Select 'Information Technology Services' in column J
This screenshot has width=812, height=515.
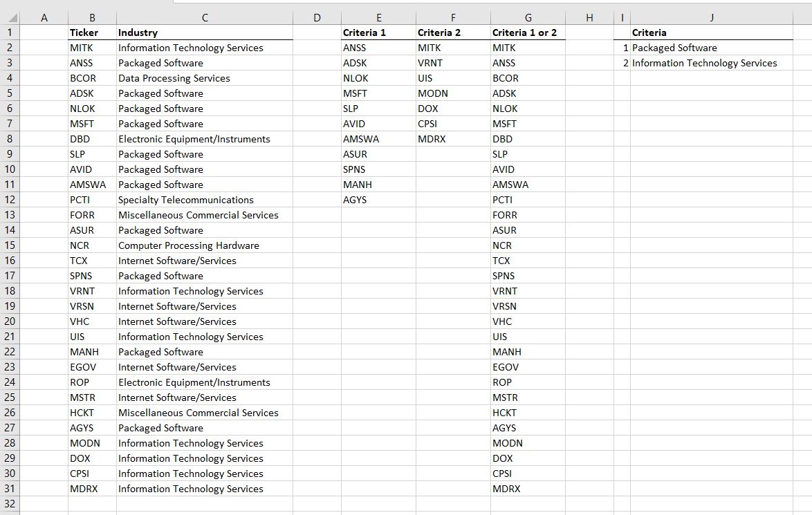(712, 63)
